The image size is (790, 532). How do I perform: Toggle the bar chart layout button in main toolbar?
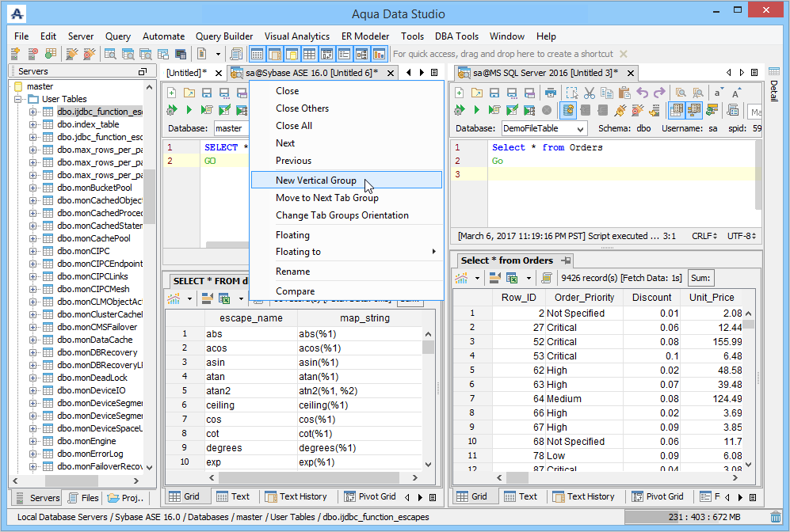point(378,54)
